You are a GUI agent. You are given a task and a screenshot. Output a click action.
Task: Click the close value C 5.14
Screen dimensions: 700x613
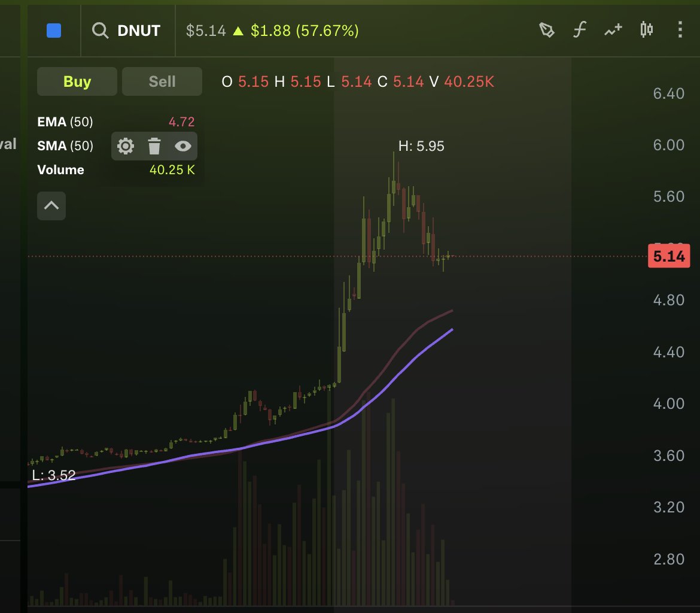(400, 82)
